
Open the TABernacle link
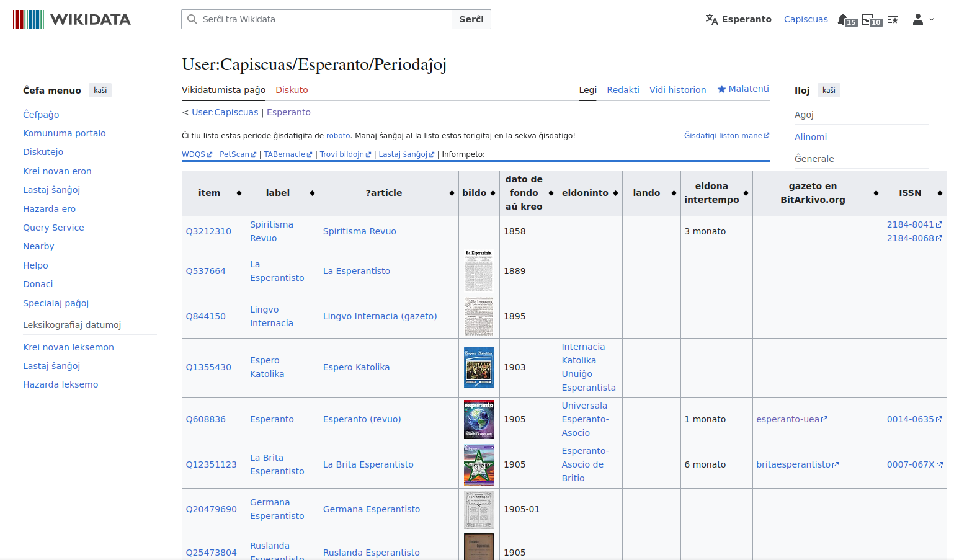point(288,154)
